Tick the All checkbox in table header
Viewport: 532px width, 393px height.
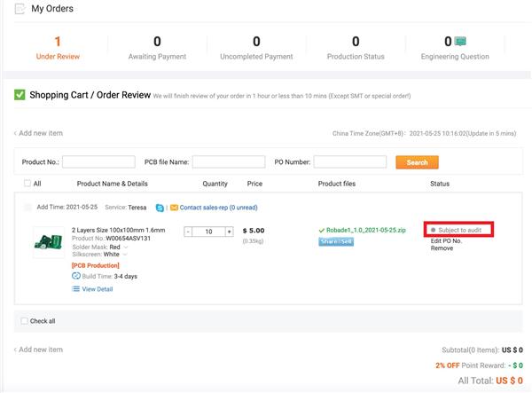point(27,184)
